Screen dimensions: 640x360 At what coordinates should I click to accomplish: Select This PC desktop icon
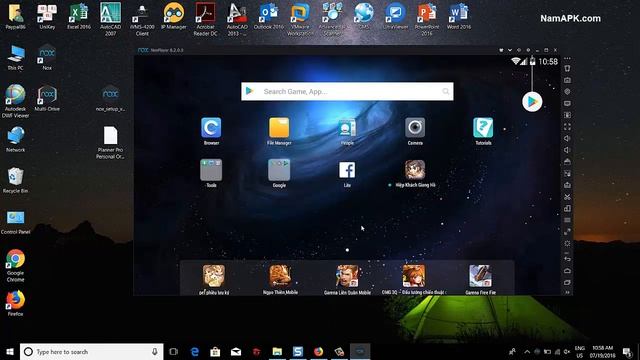(x=16, y=57)
